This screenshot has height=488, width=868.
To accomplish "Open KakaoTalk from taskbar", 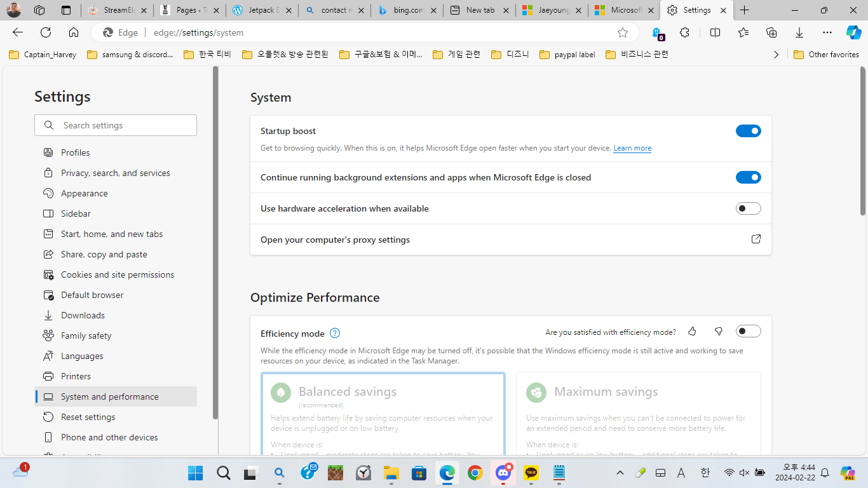I will tap(531, 473).
